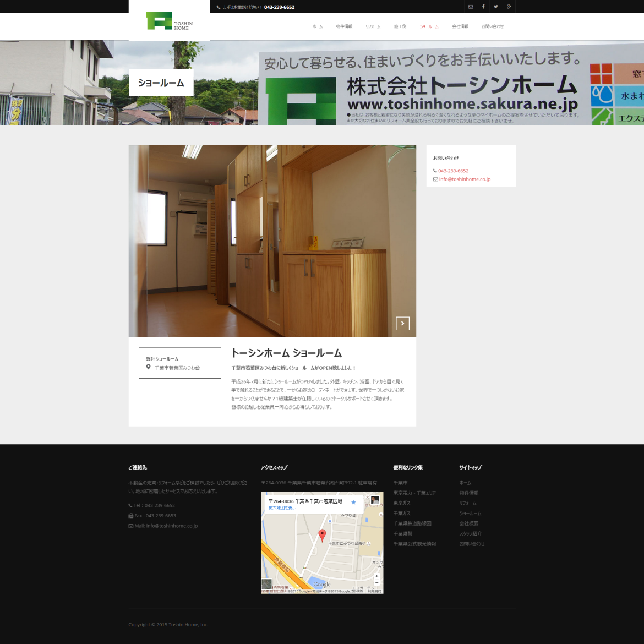Click footer Mail: info@toshinhome.co.jp
Image resolution: width=644 pixels, height=644 pixels.
click(166, 526)
